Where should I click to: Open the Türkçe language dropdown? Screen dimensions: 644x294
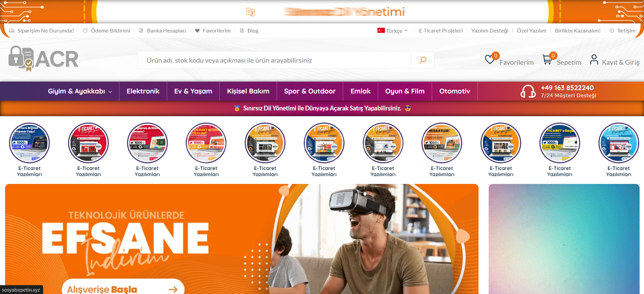393,30
